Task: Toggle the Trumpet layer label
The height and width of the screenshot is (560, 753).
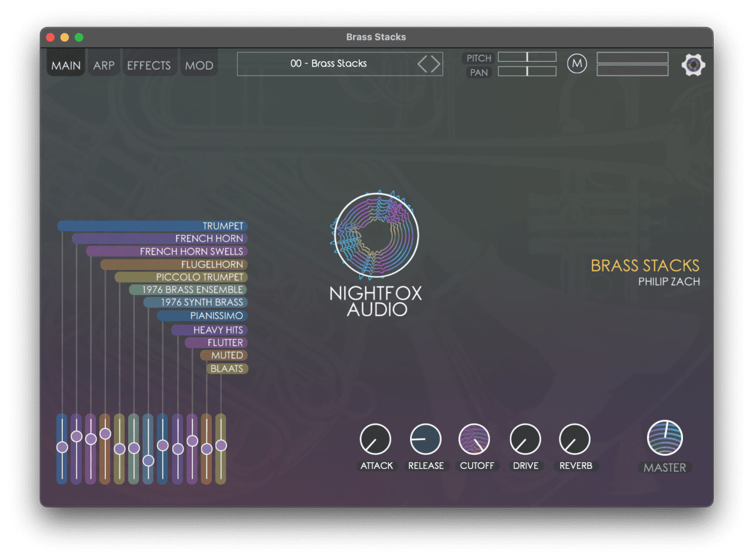Action: click(x=223, y=226)
